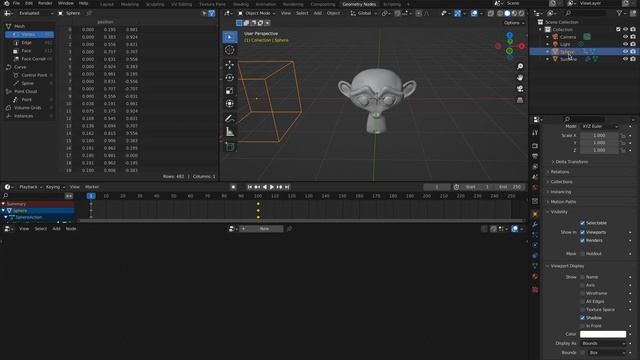Open the Texture properties tab

coord(535,289)
